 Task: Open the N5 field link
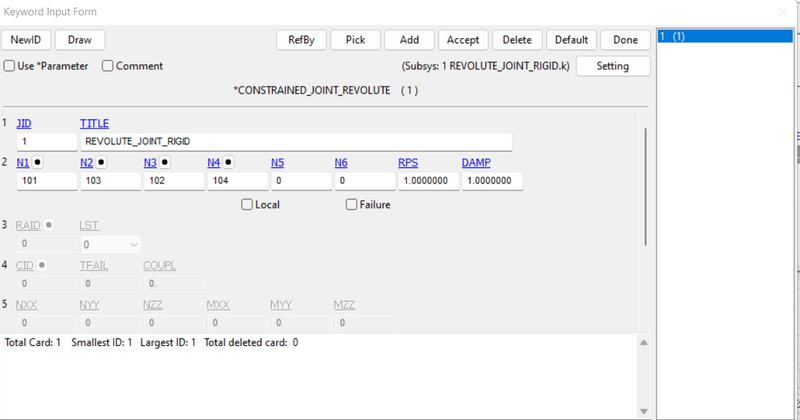point(278,163)
